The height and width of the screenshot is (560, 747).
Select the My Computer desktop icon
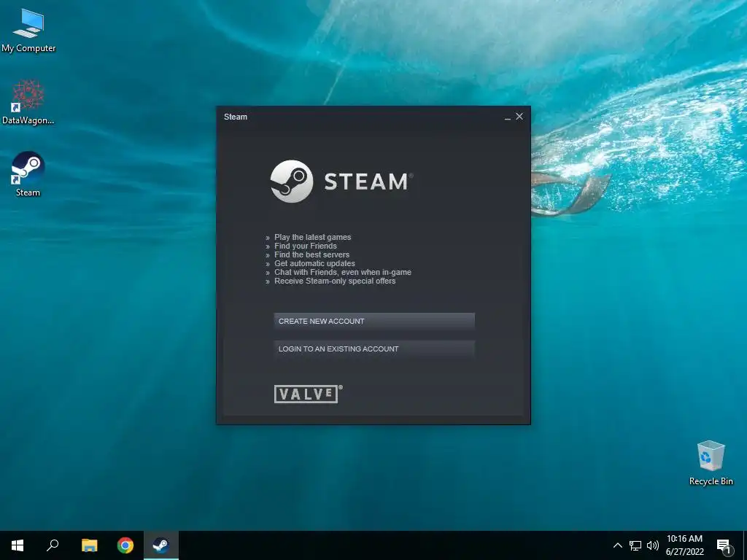28,31
